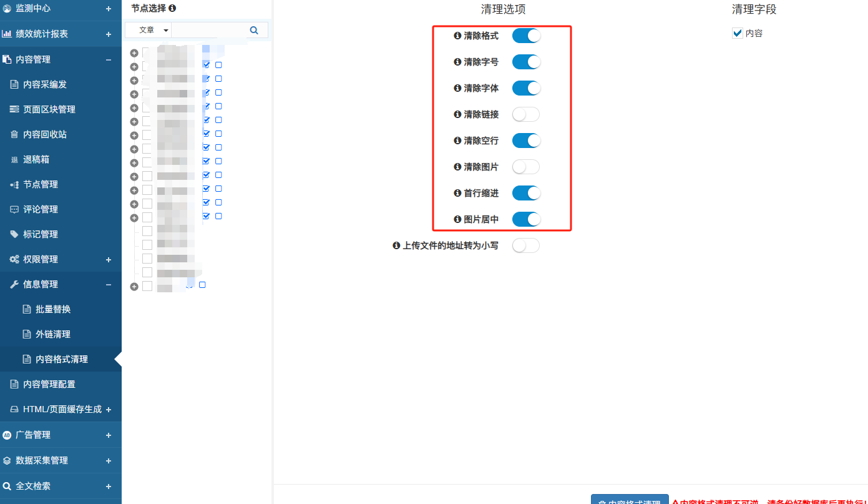Click the info icon beside 节点选择
This screenshot has width=868, height=504.
point(172,9)
